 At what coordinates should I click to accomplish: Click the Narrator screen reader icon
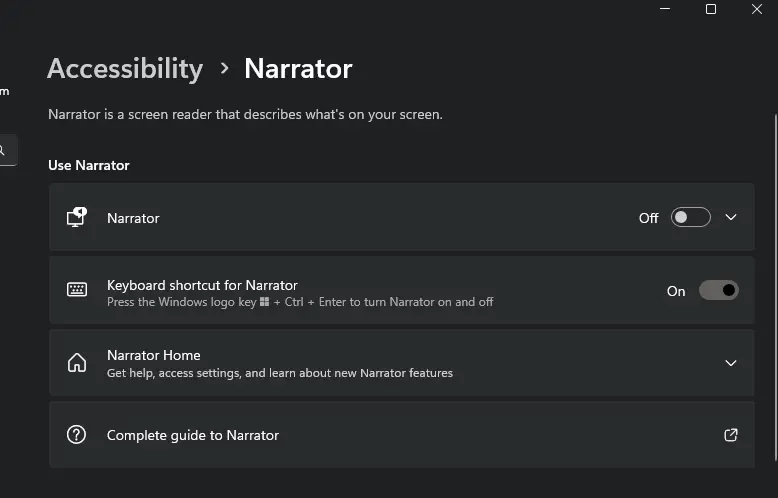77,217
